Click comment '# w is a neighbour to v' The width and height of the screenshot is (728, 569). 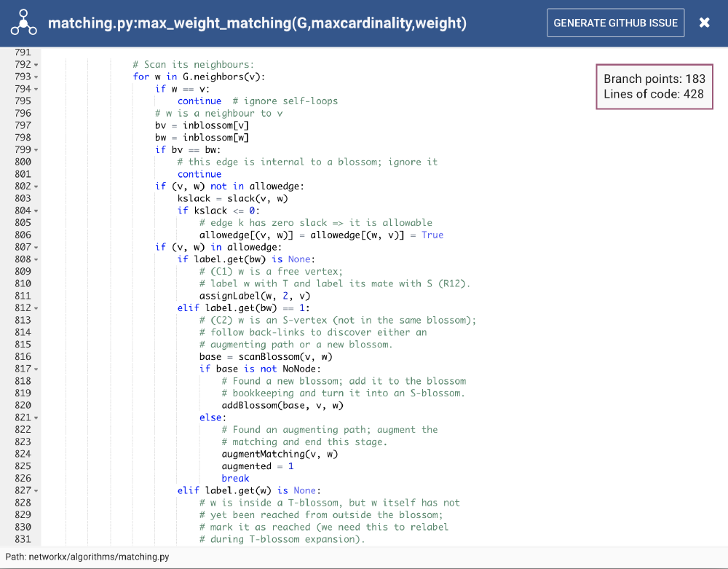(218, 114)
